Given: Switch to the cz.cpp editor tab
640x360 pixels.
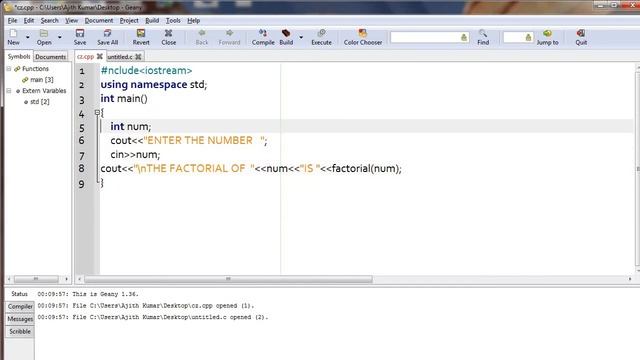Looking at the screenshot, I should (x=85, y=57).
